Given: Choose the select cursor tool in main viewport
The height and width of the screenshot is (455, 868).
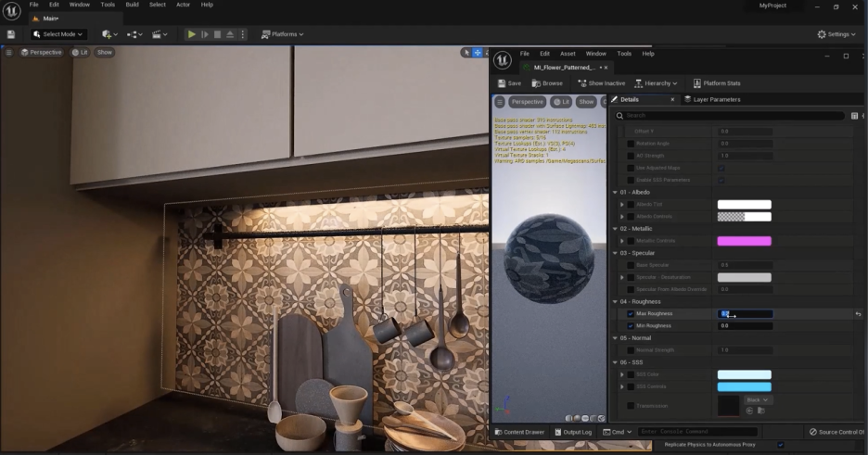Looking at the screenshot, I should coord(466,53).
